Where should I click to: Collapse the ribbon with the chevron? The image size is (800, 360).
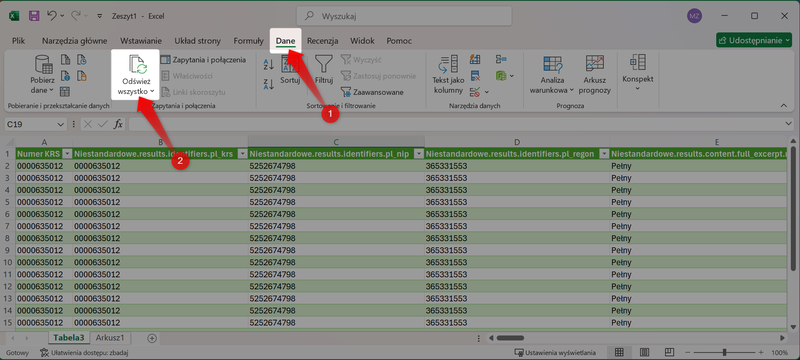point(784,105)
